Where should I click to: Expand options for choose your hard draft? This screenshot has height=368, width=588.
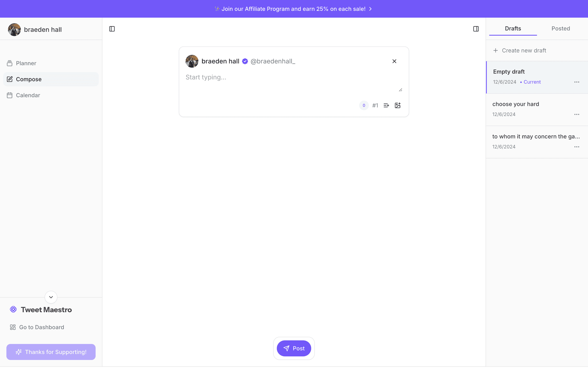[577, 114]
